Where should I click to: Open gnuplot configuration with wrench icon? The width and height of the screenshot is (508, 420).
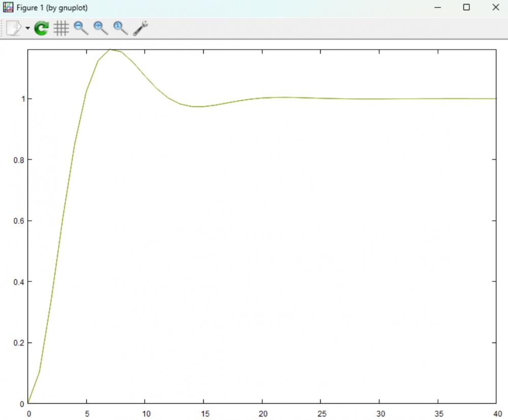[x=140, y=28]
